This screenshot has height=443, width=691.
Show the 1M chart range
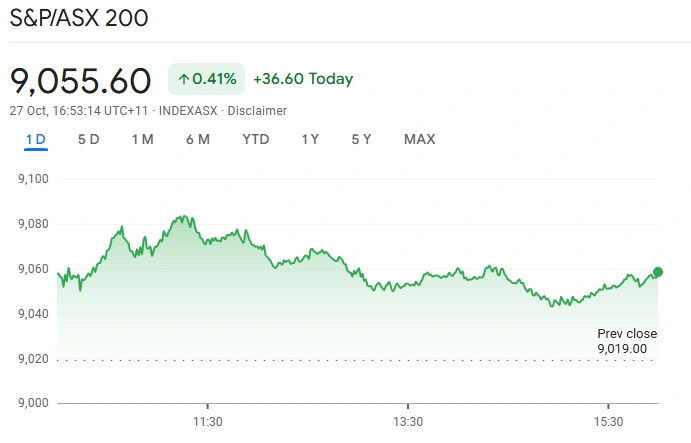142,139
